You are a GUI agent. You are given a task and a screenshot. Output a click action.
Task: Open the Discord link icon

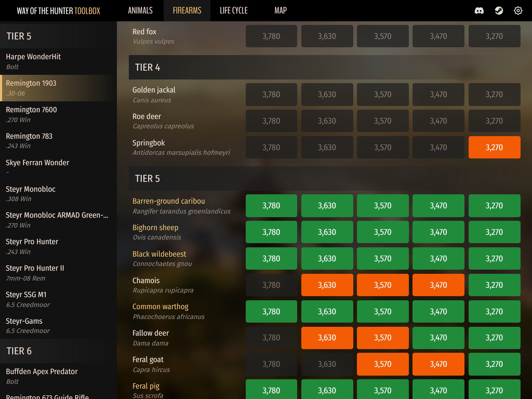(479, 11)
